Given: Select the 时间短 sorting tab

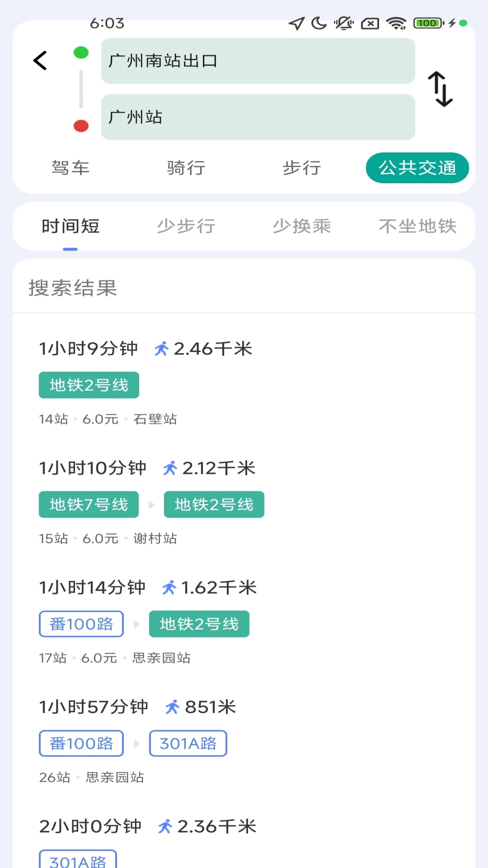Looking at the screenshot, I should pyautogui.click(x=70, y=226).
